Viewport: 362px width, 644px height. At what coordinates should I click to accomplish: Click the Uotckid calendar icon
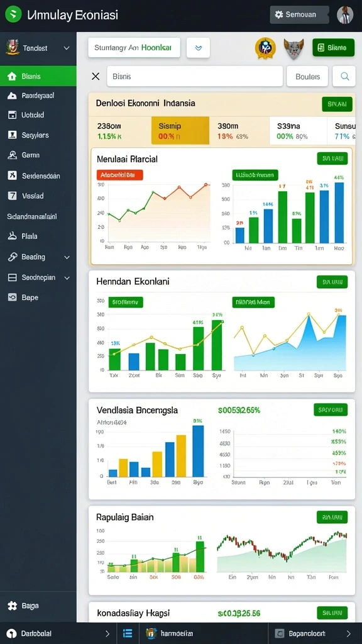pos(13,115)
